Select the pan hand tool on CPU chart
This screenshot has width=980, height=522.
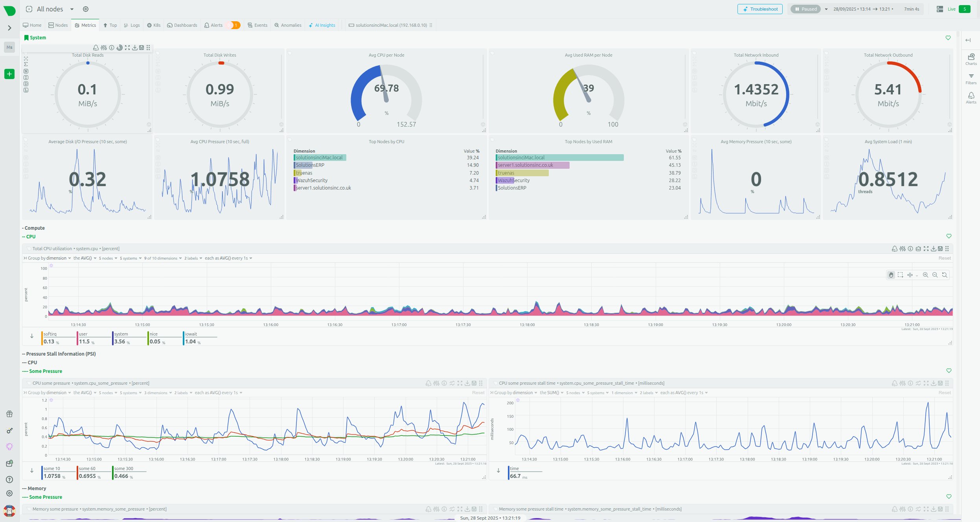pyautogui.click(x=891, y=275)
